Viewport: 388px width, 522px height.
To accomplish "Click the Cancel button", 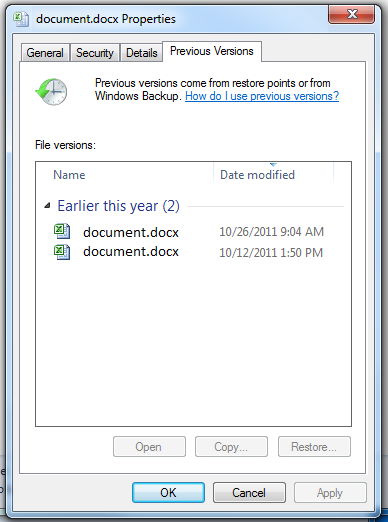I will [249, 492].
